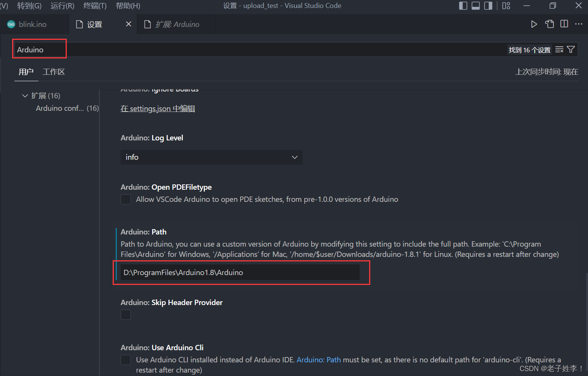Image resolution: width=588 pixels, height=376 pixels.
Task: Open the 终端(T) menu
Action: pos(95,6)
